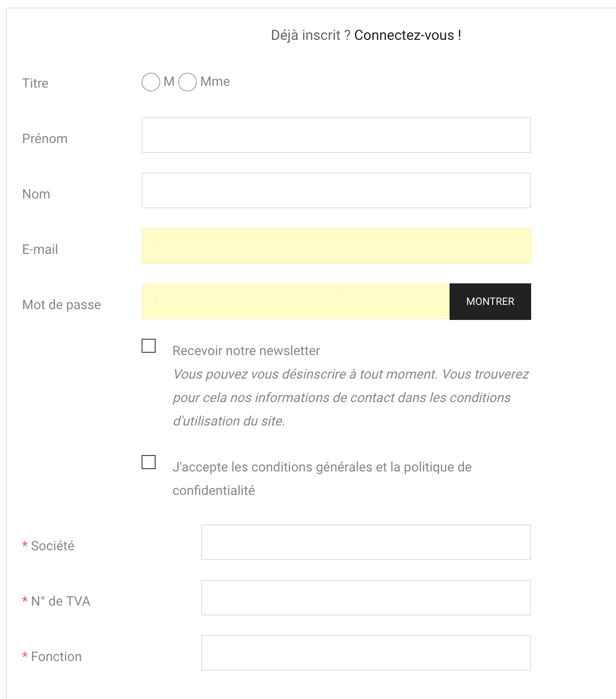This screenshot has width=616, height=699.
Task: Focus the Mot de passe input field
Action: [x=295, y=301]
